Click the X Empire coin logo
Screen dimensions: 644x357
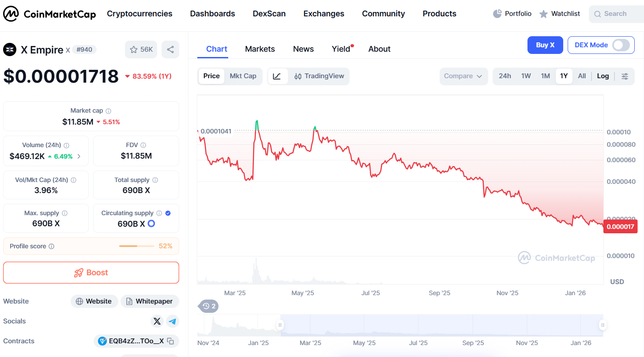(x=10, y=49)
